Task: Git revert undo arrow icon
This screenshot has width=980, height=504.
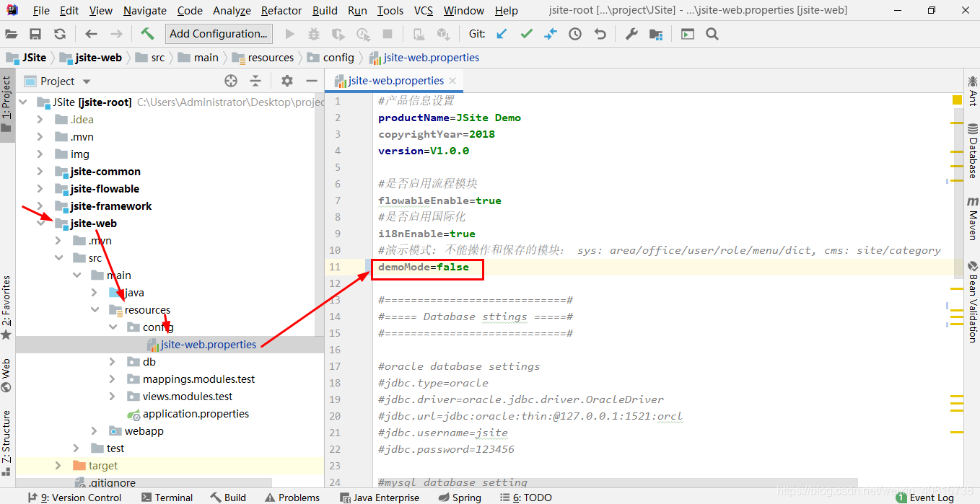Action: click(x=600, y=34)
